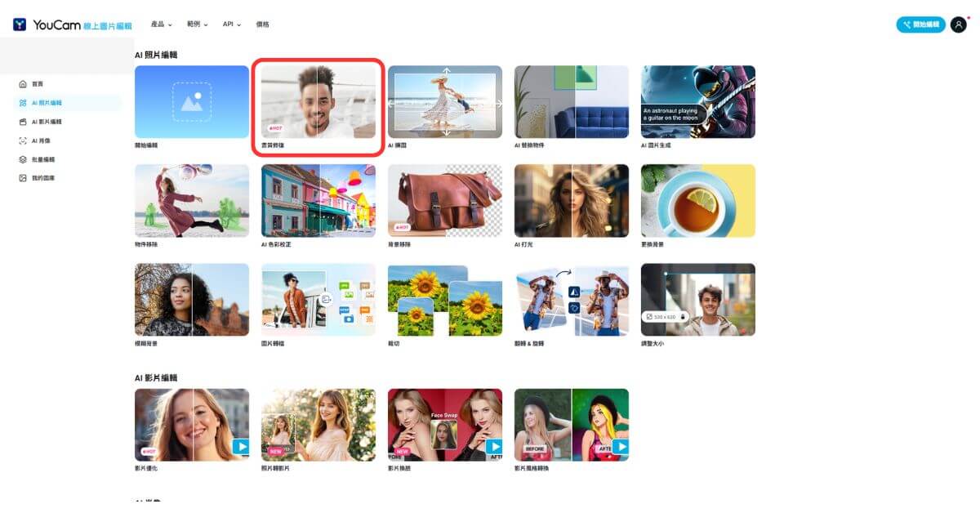This screenshot has width=980, height=513.
Task: Click the YouCam logo icon
Action: click(x=20, y=25)
